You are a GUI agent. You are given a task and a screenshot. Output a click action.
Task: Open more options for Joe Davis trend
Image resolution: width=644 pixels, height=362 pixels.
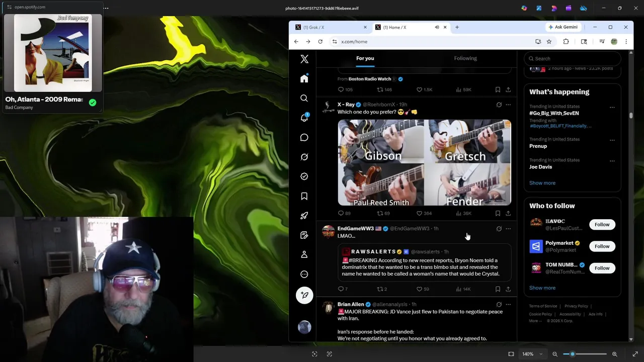coord(612,161)
